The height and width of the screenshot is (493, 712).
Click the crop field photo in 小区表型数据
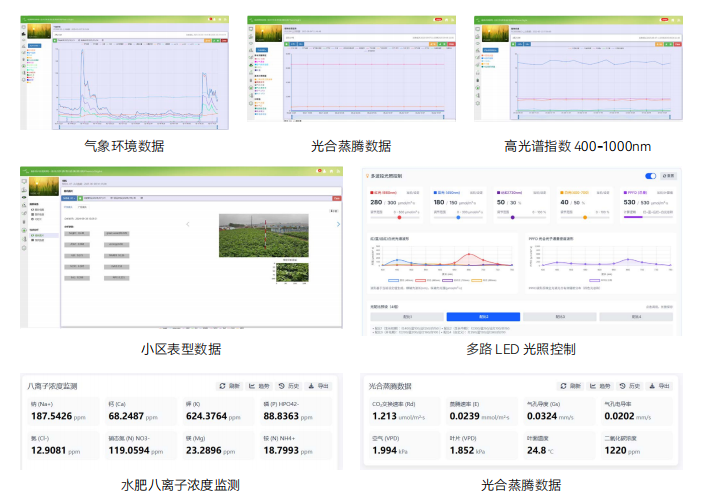click(261, 235)
